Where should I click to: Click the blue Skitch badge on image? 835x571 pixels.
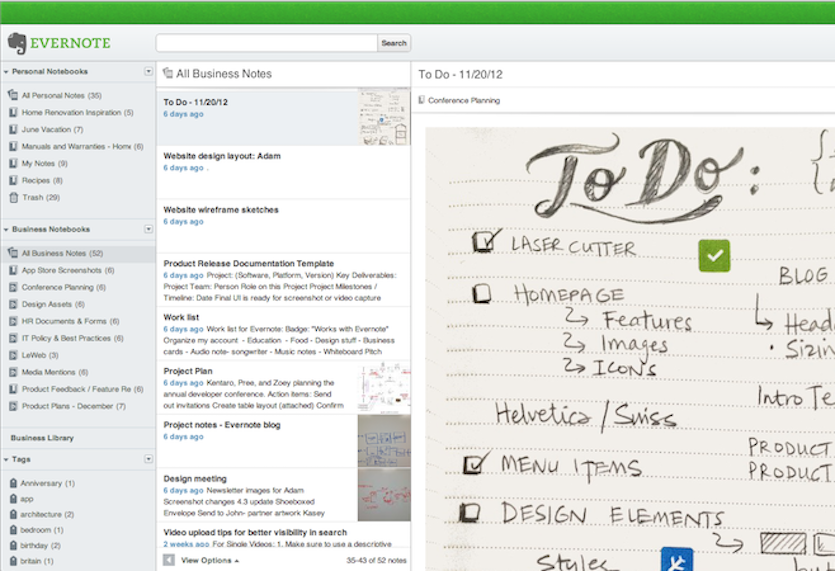677,559
